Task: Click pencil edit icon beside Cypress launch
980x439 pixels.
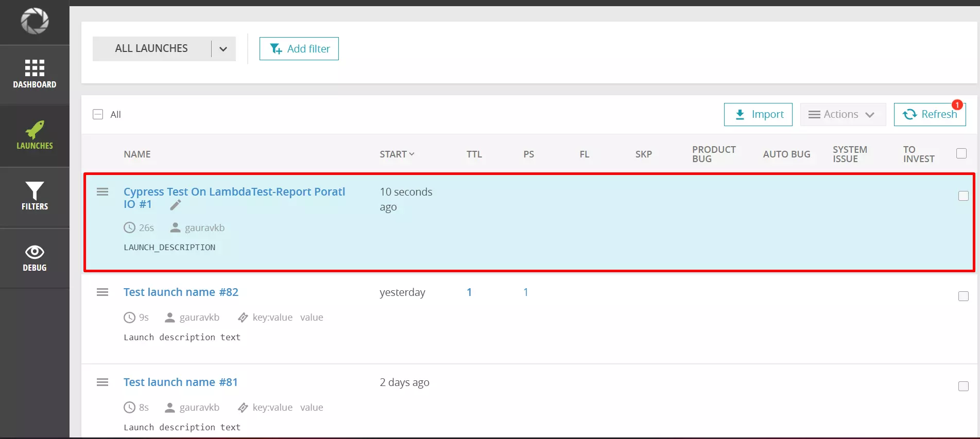Action: pos(176,205)
